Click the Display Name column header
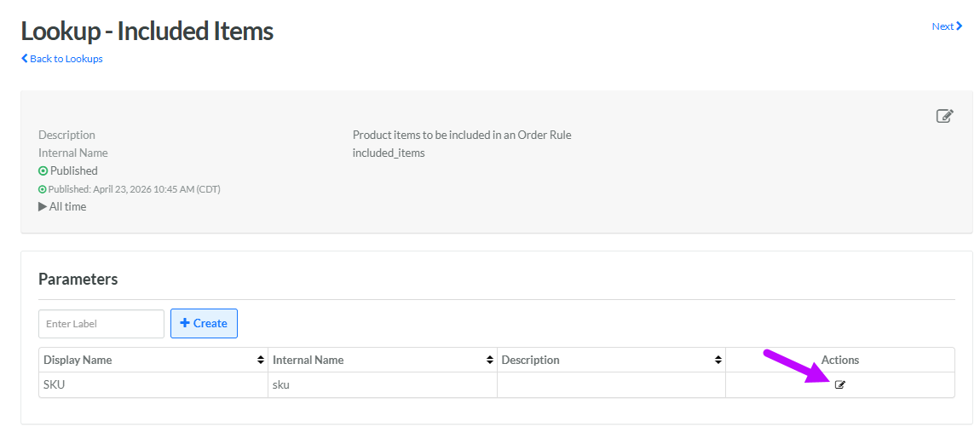This screenshot has height=433, width=980. (x=78, y=361)
